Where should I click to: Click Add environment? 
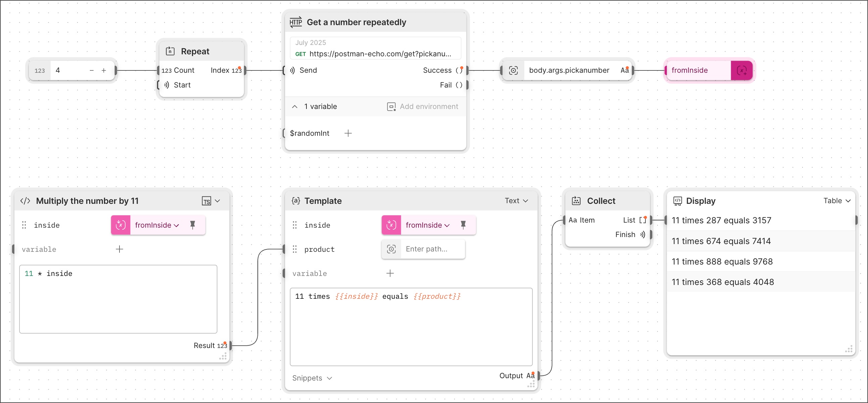pos(423,106)
